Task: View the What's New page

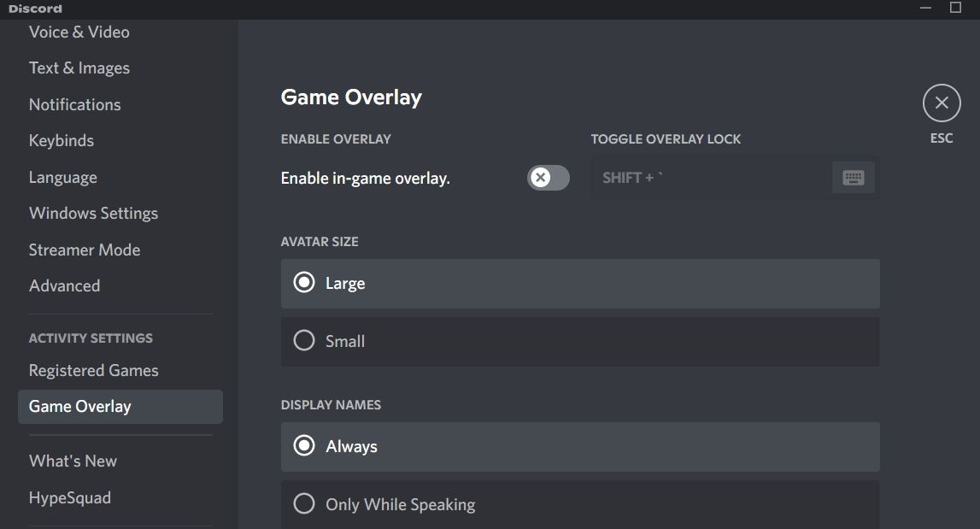Action: point(73,460)
